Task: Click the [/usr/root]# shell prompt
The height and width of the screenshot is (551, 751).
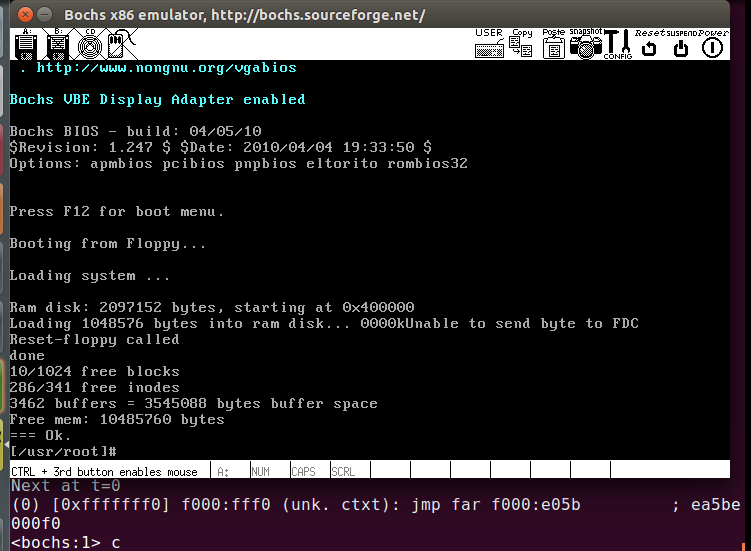Action: coord(63,451)
